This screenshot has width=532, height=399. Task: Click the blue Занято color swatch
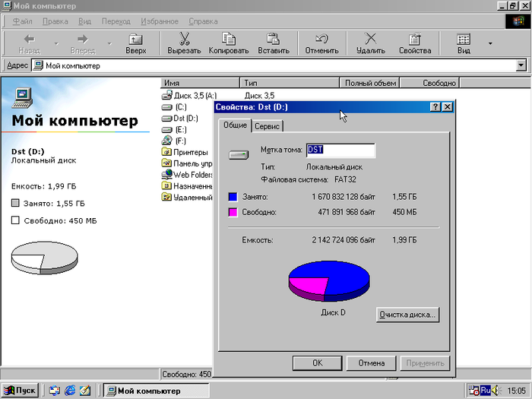[x=233, y=197]
